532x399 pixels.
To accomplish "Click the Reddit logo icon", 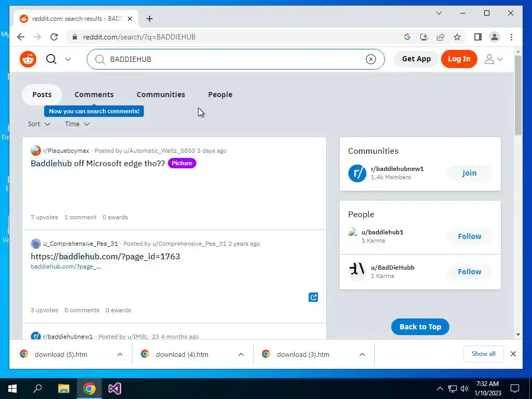I will point(28,59).
